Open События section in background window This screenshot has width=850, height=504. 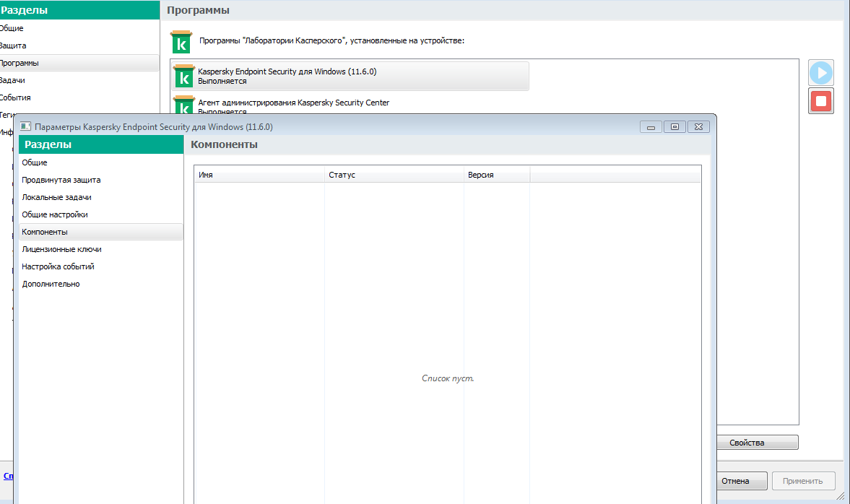click(x=79, y=97)
